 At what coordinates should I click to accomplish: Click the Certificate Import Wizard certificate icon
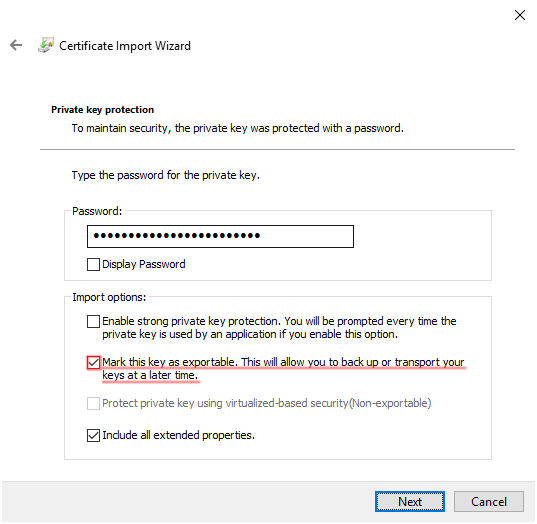tap(46, 45)
